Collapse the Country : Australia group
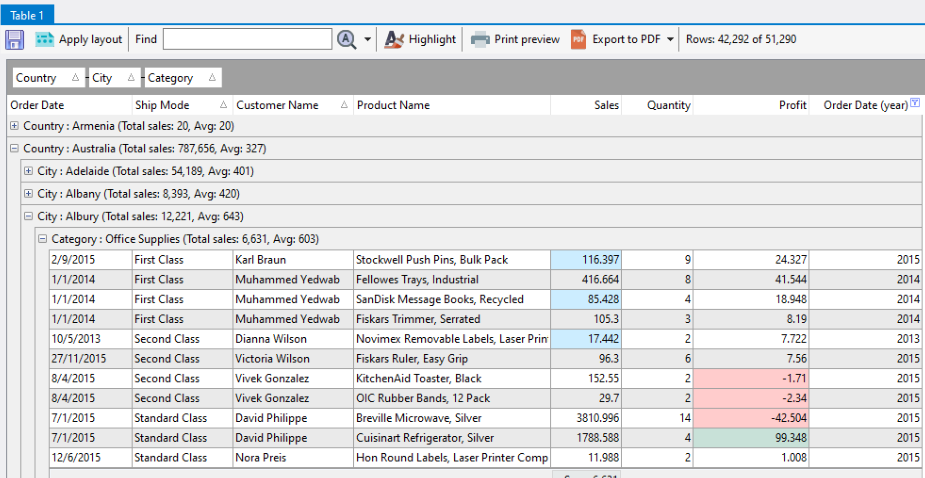Image resolution: width=925 pixels, height=478 pixels. (14, 148)
